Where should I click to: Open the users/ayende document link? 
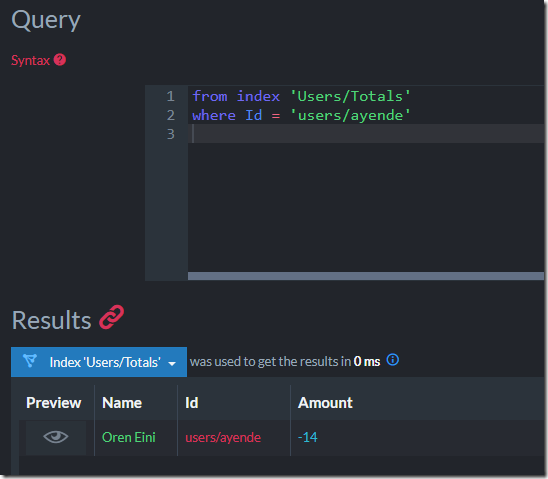click(x=223, y=437)
